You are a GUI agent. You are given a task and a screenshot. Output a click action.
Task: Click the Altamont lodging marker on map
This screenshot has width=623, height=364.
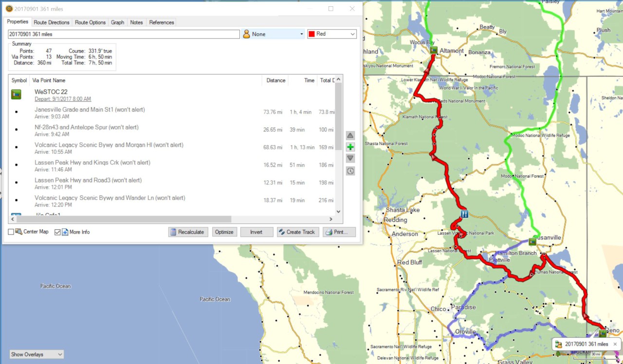[433, 50]
